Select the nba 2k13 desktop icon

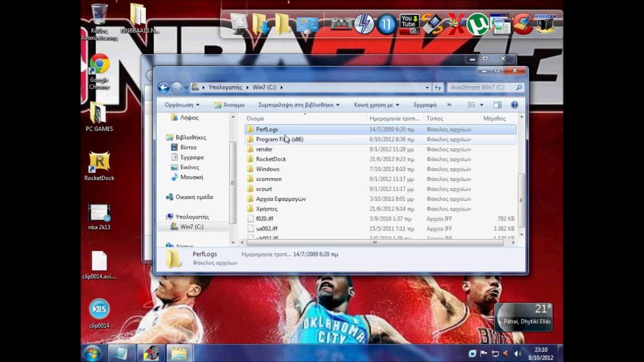pyautogui.click(x=99, y=217)
